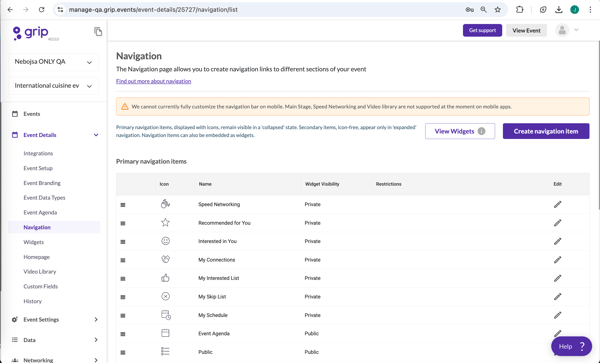This screenshot has width=600, height=363.
Task: Open the Nebojsa ONLY QA dropdown
Action: 53,62
